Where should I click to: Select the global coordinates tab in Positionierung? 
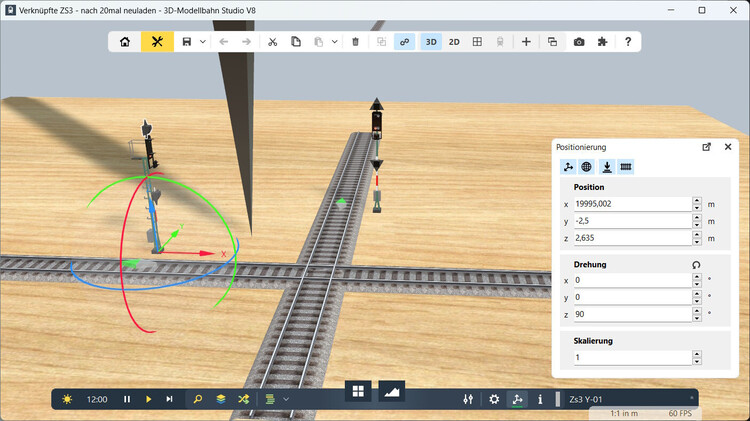pyautogui.click(x=587, y=167)
